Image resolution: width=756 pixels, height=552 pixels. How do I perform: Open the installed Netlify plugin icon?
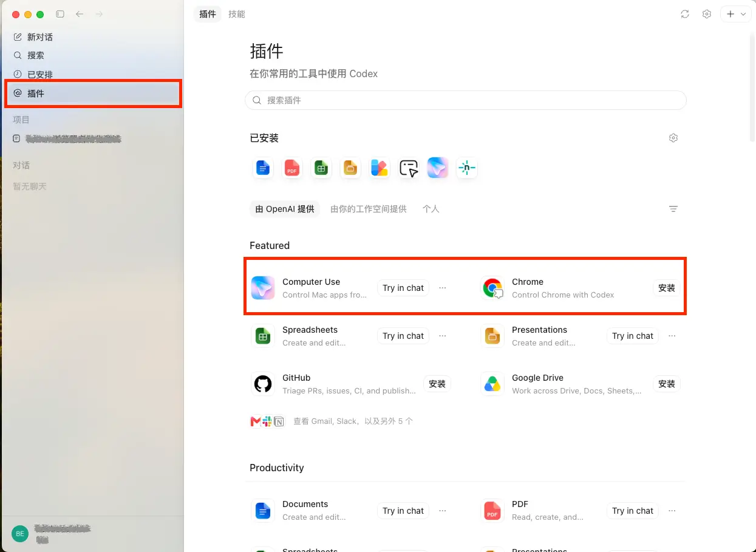(x=467, y=168)
